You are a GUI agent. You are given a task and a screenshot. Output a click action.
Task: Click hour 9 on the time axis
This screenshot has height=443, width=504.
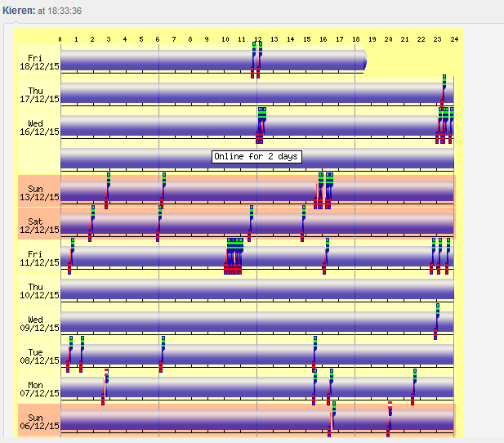coord(207,39)
